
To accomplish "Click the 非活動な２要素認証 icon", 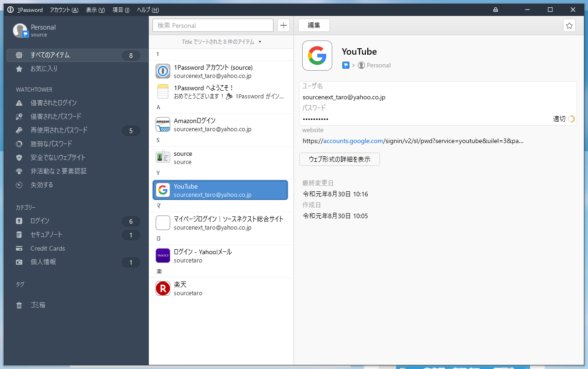I will coord(19,171).
